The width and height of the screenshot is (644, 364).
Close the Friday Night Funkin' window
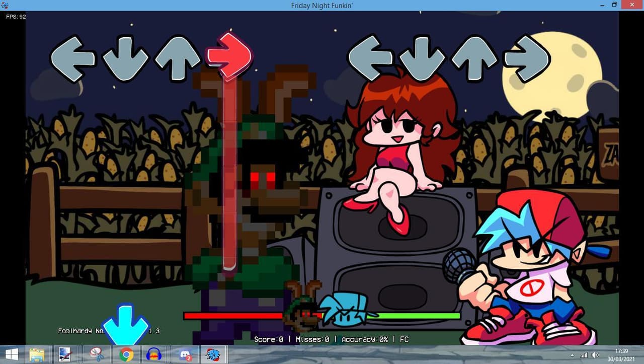coord(632,5)
